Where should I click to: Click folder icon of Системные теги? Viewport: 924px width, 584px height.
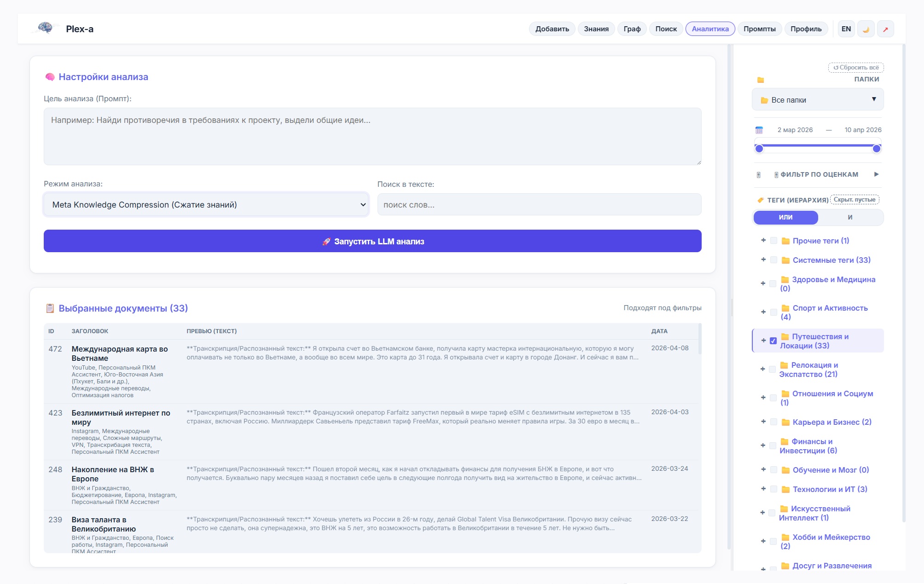(785, 260)
